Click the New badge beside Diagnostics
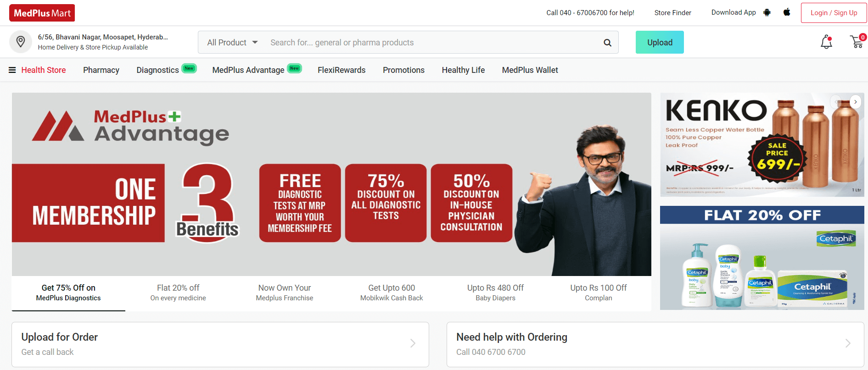 pos(189,68)
